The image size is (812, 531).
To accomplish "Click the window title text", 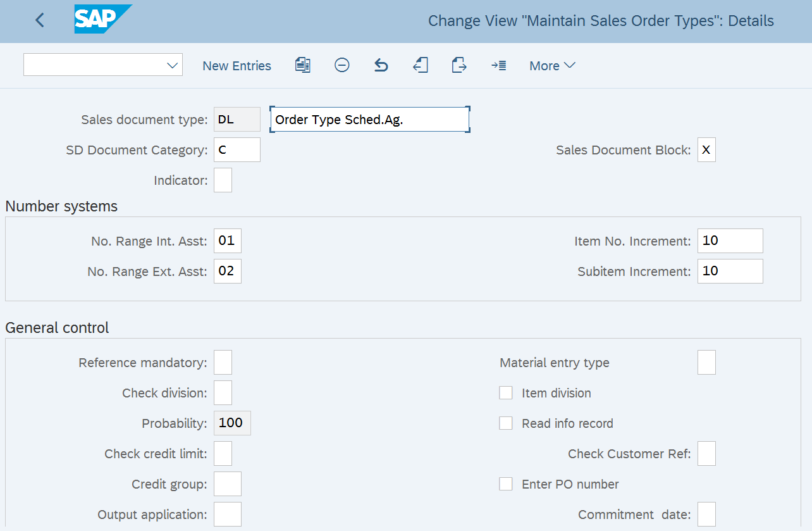I will pos(601,21).
